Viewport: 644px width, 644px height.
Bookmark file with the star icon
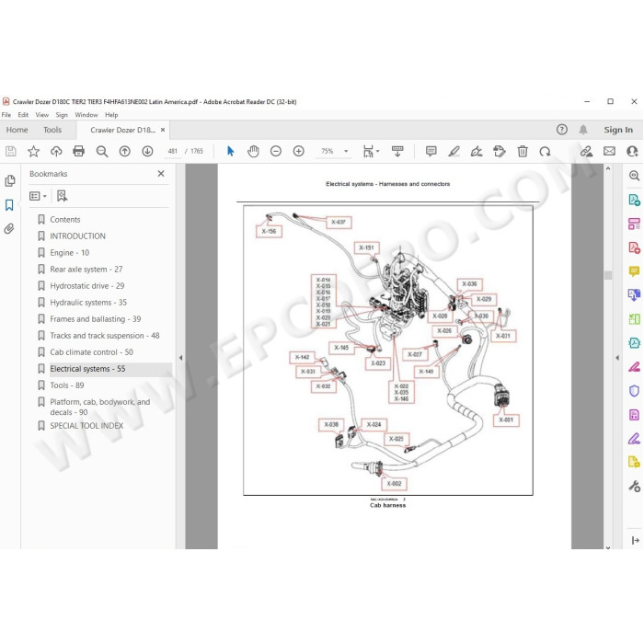[33, 152]
